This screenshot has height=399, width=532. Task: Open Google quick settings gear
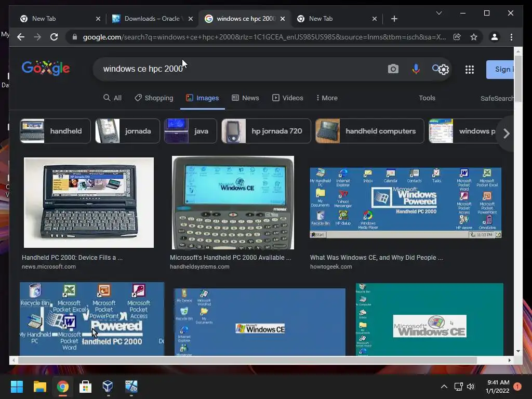(444, 70)
